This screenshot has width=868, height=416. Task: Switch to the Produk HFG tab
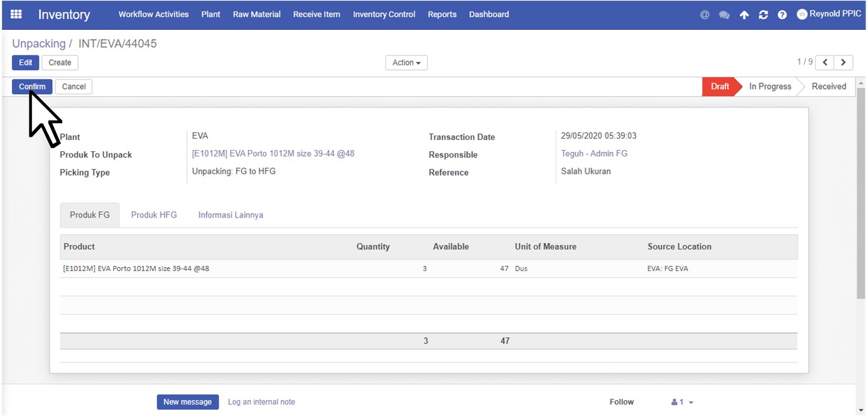154,215
